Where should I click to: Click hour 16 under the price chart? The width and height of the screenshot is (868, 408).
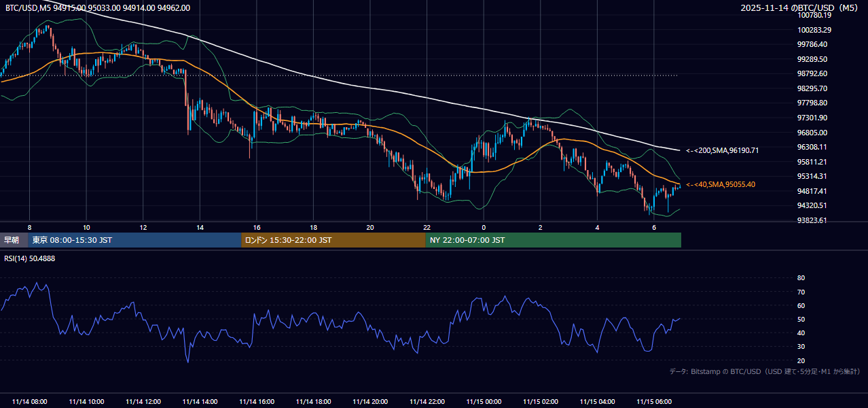tap(257, 226)
